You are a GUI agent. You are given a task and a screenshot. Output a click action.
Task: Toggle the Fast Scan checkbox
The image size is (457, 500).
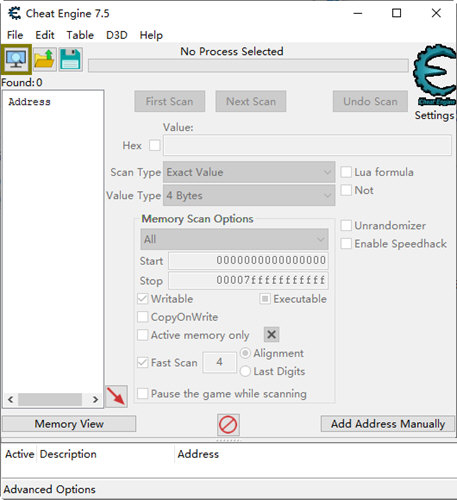(x=142, y=362)
